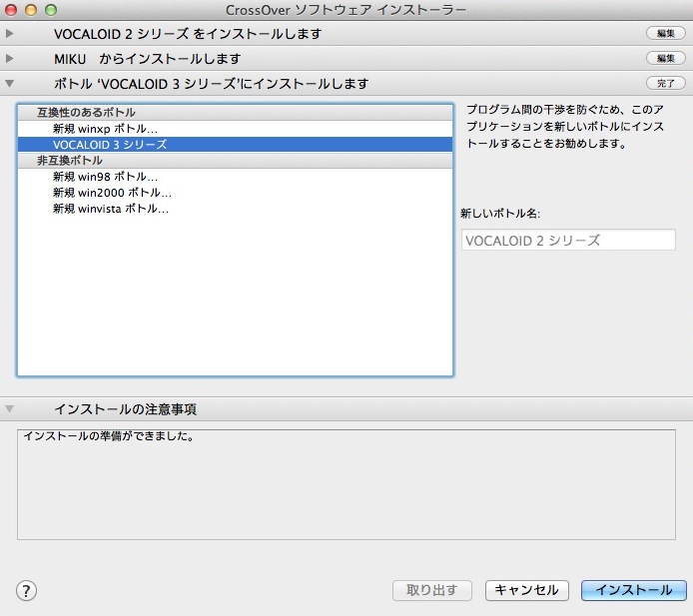
Task: Collapse the 'ボトル VOCALOID 3 シリーズ' section
Action: [x=9, y=83]
